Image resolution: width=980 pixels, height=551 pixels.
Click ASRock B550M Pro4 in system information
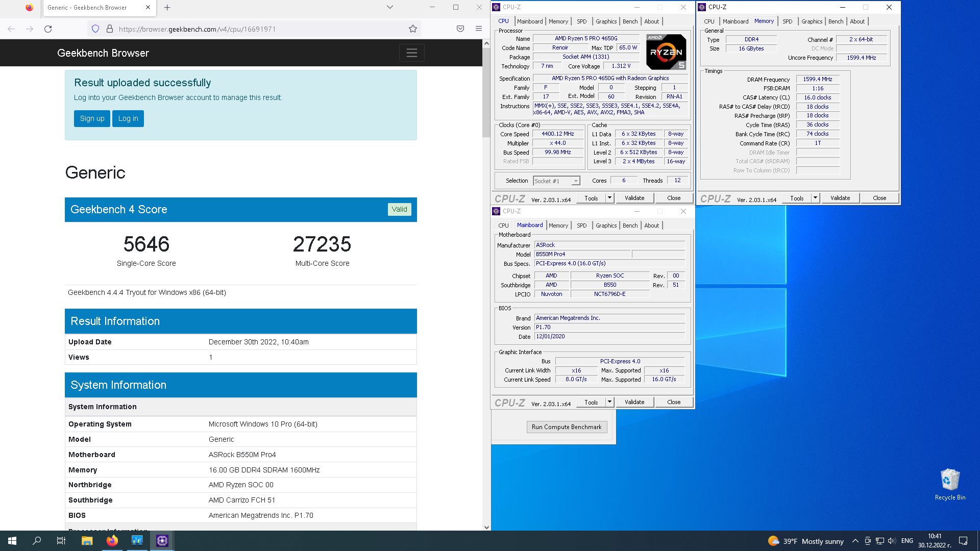point(242,455)
